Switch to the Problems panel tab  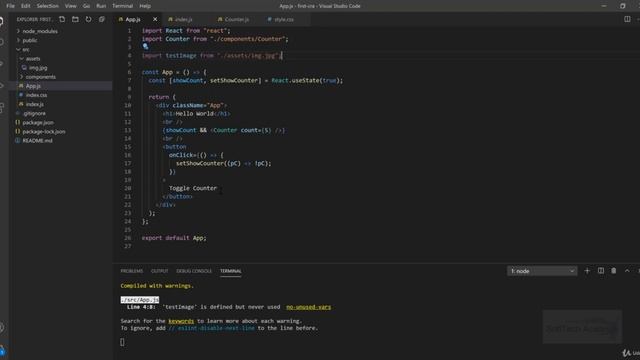point(131,271)
